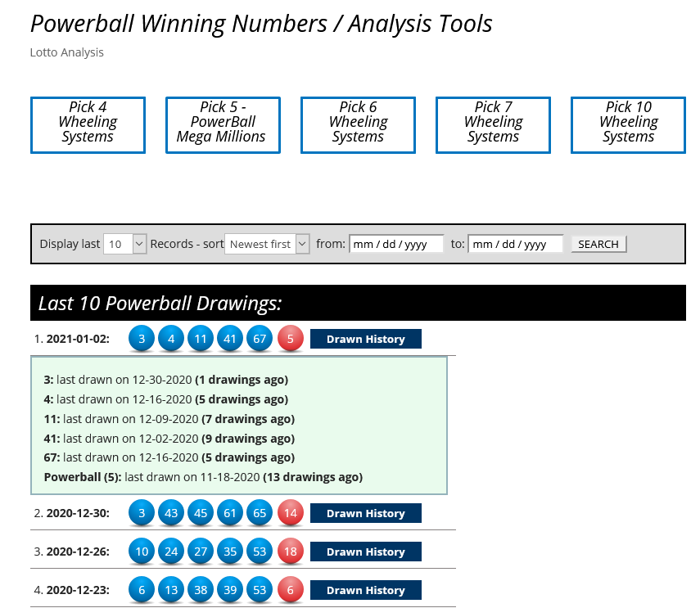Focus the 'from' date input field
Image resolution: width=700 pixels, height=608 pixels.
click(396, 244)
